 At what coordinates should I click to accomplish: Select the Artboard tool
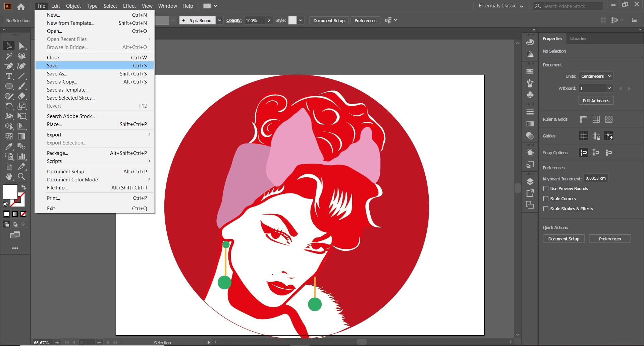click(9, 167)
